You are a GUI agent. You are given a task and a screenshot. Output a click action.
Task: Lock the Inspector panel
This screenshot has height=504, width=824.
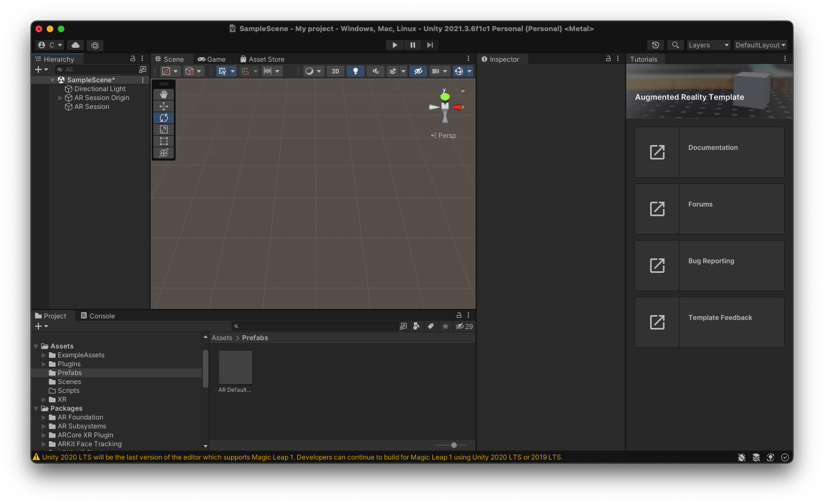608,58
